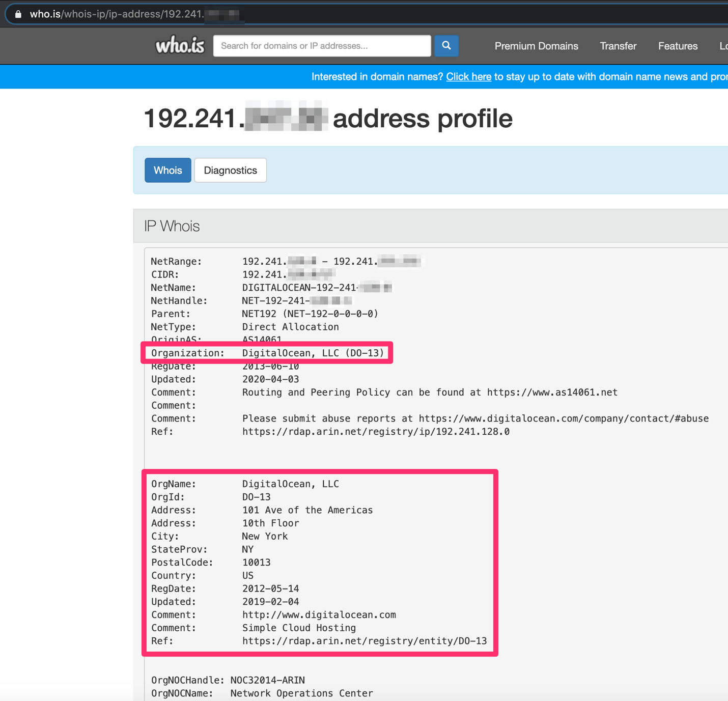
Task: Click the blue search magnifier button
Action: (x=446, y=46)
